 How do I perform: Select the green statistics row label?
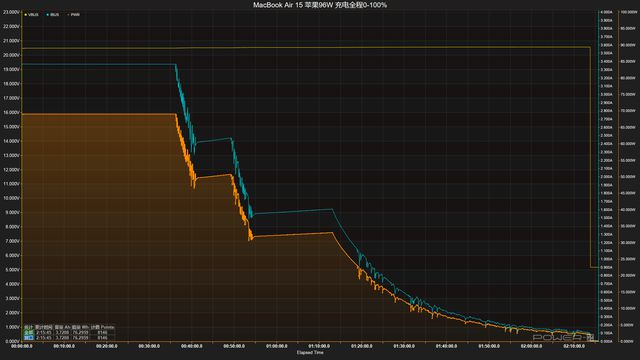coord(29,333)
